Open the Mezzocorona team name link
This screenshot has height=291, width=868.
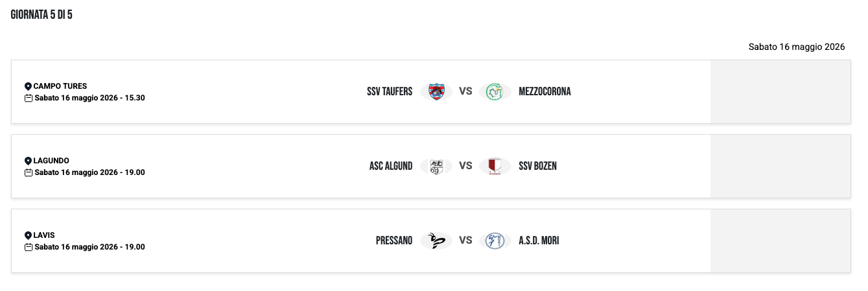545,91
